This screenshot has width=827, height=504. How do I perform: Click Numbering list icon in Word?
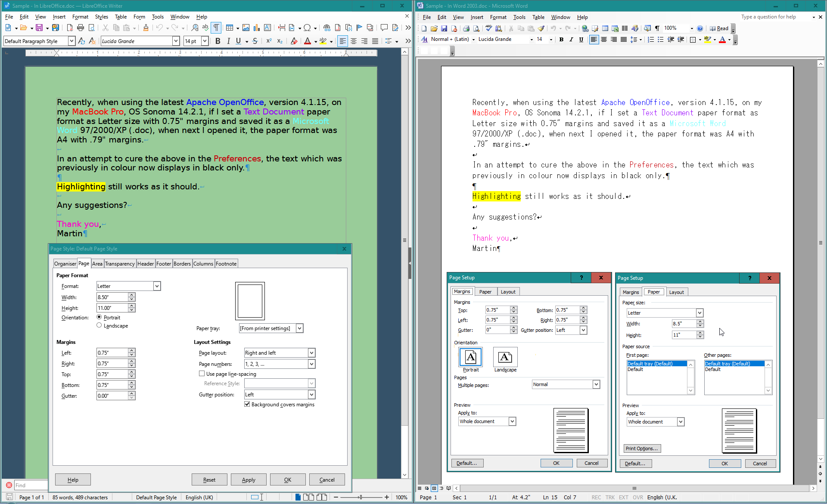click(651, 39)
